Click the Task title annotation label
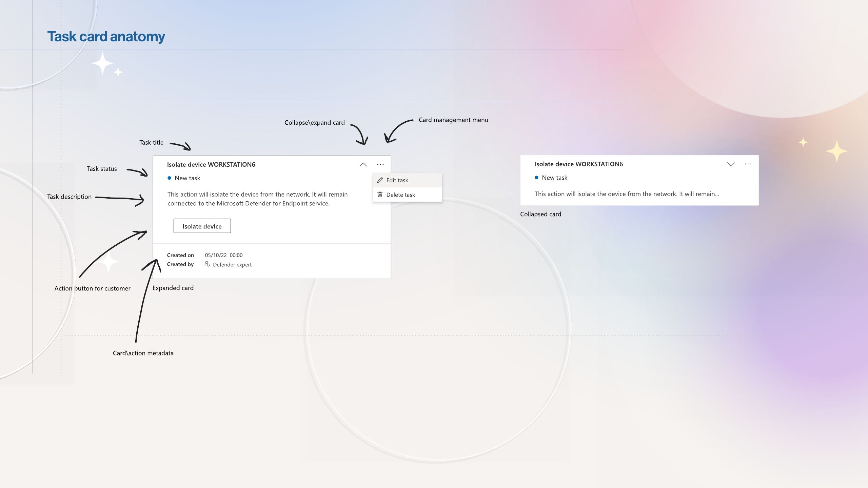This screenshot has height=488, width=868. 151,143
